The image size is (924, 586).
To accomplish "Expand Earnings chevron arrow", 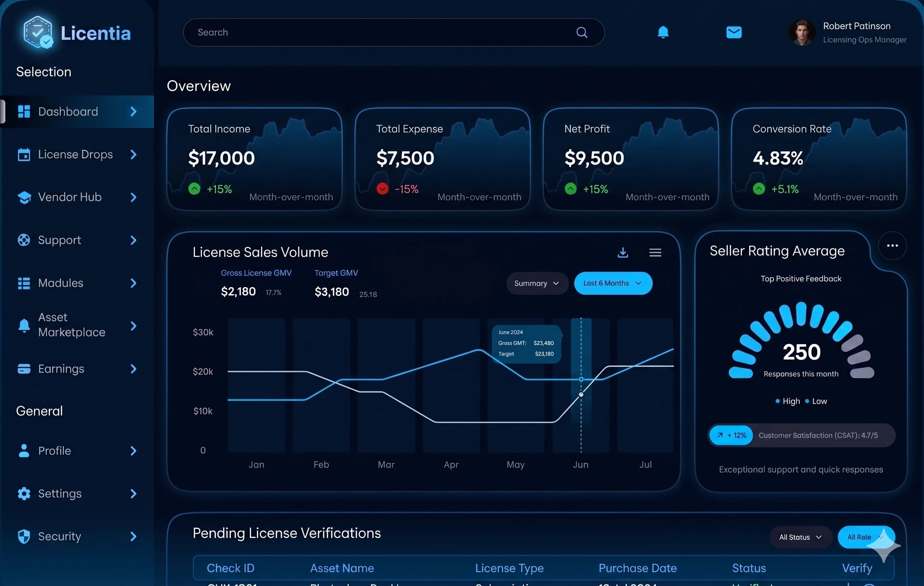I will click(x=134, y=369).
